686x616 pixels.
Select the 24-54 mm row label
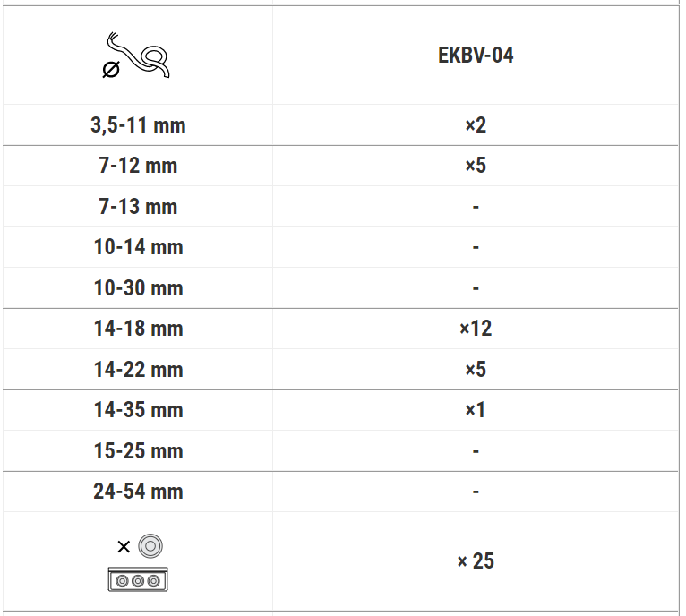click(x=138, y=492)
